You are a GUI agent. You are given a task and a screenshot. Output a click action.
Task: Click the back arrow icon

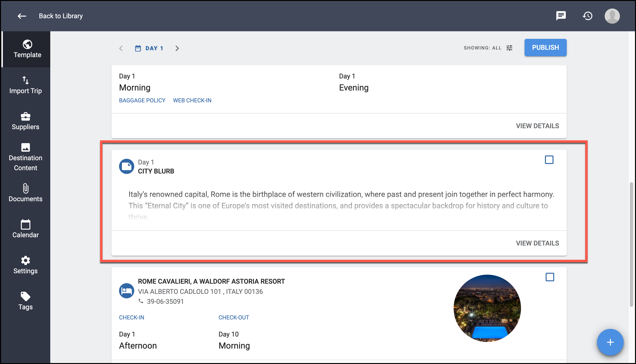(x=22, y=16)
